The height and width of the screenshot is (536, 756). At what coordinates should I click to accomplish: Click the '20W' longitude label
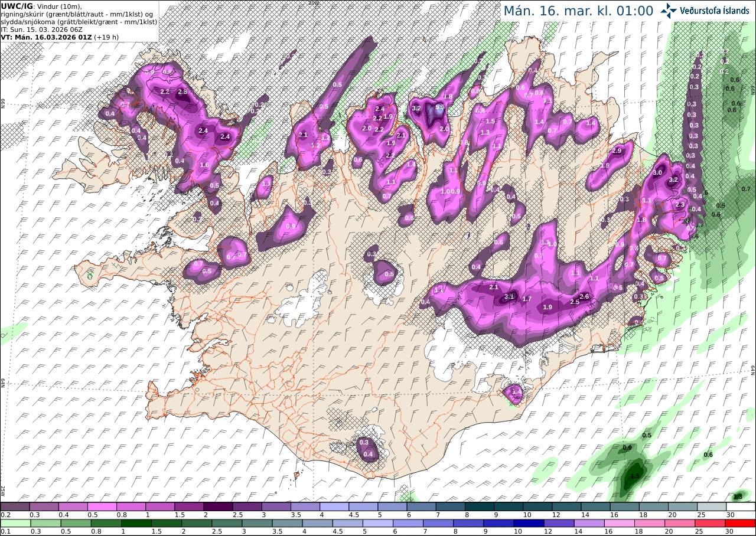[x=312, y=3]
